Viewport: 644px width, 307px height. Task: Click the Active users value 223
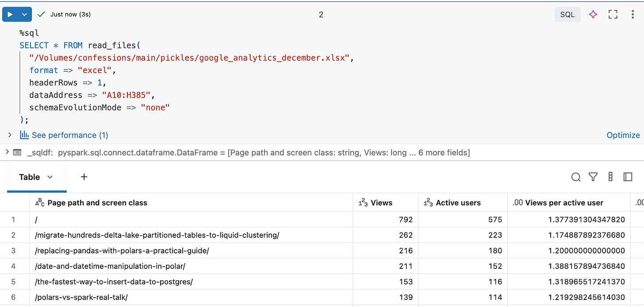[x=495, y=235]
